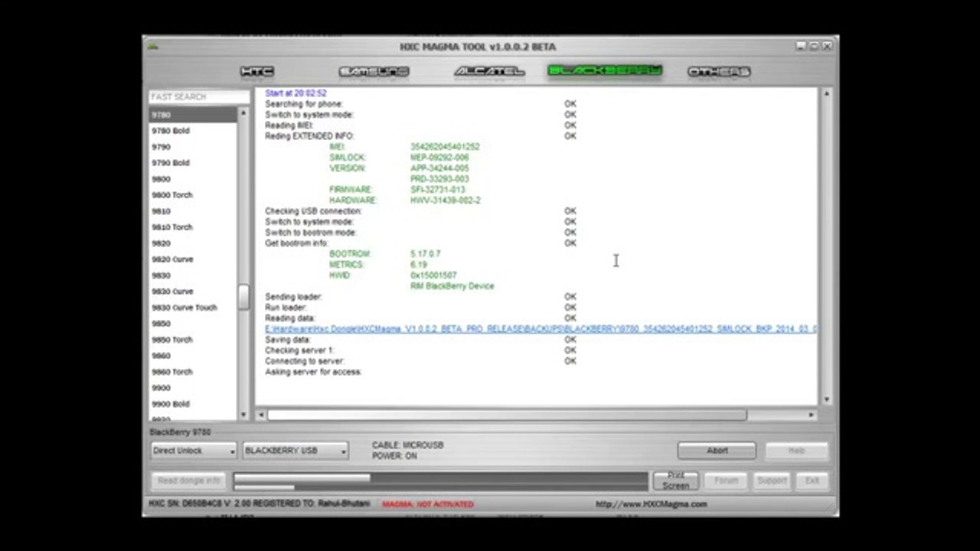Click the "Asking server for access" log line
Screen dimensions: 980x551
313,372
